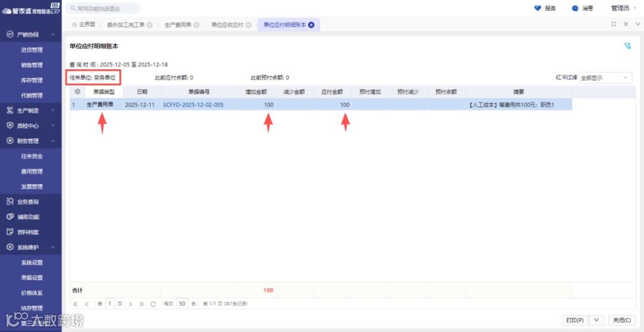The width and height of the screenshot is (644, 332).
Task: Click the 关闭(C) button
Action: click(622, 320)
